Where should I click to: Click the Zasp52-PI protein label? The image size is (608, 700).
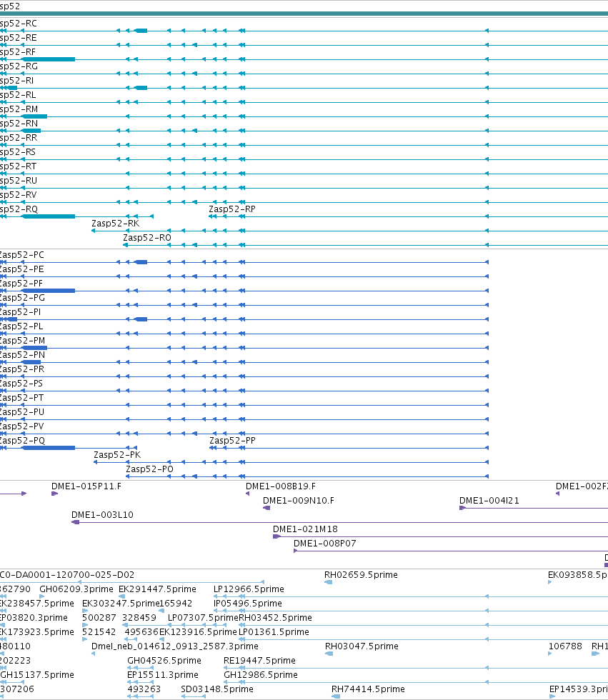(x=20, y=311)
